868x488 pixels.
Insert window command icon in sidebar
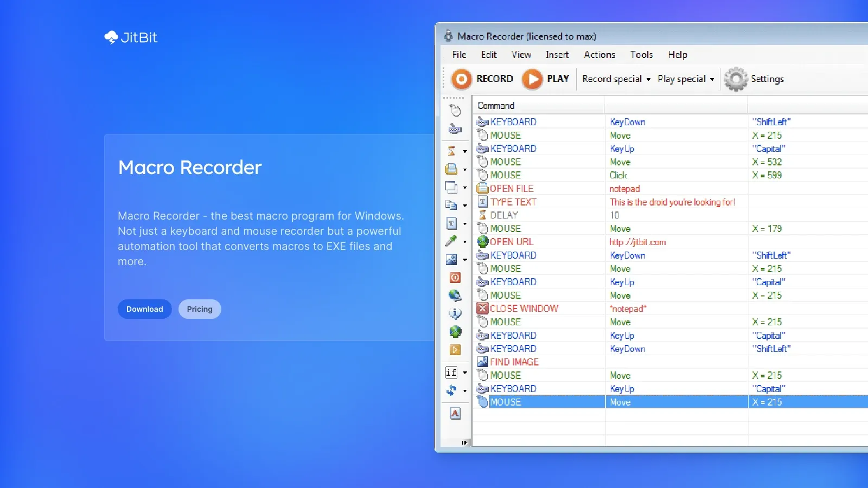tap(451, 187)
